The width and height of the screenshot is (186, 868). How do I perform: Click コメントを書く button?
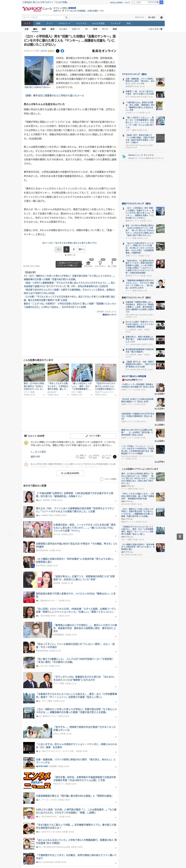[93, 436]
